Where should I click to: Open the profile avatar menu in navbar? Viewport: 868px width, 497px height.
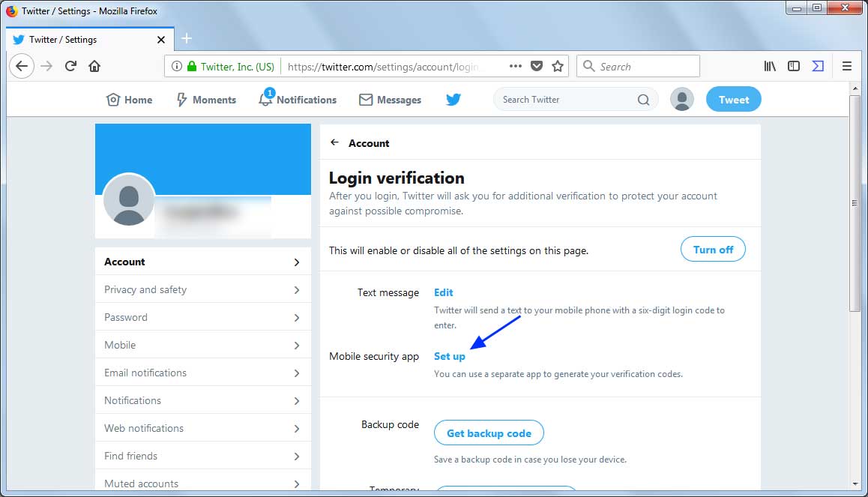tap(682, 100)
